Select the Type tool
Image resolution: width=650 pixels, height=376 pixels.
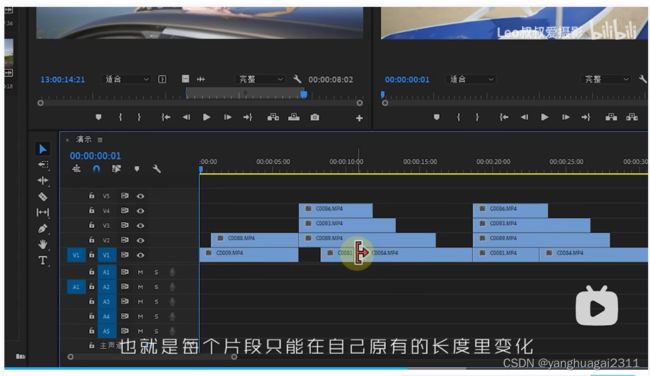click(x=43, y=260)
